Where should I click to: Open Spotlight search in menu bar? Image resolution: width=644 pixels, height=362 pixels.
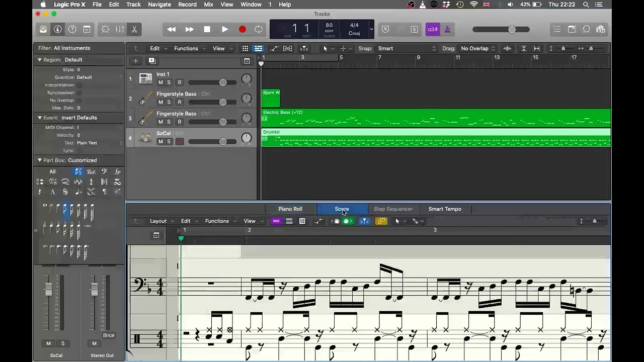(586, 5)
